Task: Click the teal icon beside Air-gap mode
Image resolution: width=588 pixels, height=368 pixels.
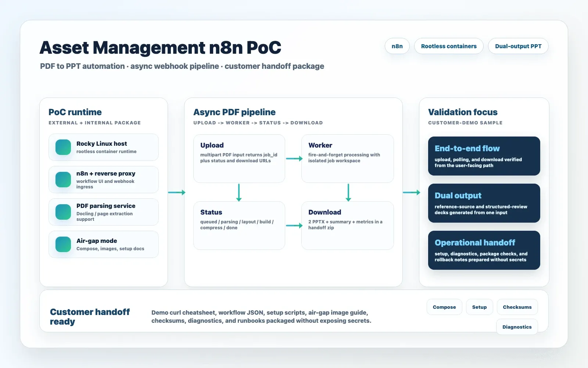Action: coord(63,244)
